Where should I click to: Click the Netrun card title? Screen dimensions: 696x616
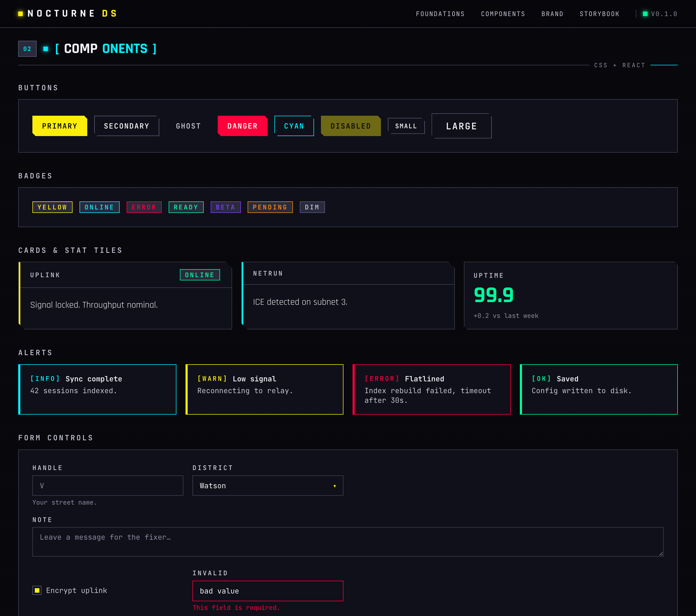click(x=268, y=274)
